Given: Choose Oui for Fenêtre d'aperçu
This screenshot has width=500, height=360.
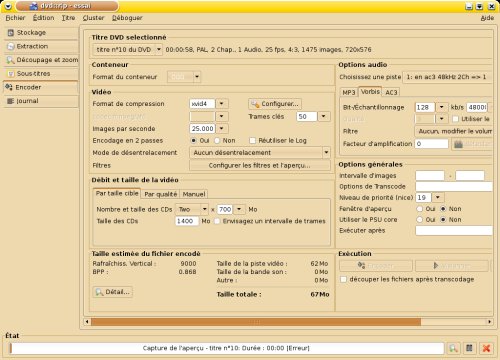Looking at the screenshot, I should coord(420,209).
